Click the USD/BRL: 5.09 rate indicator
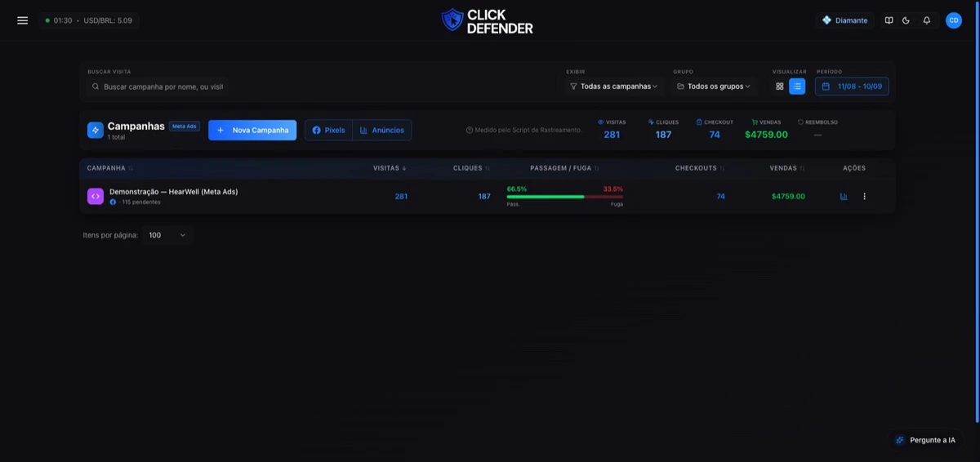The height and width of the screenshot is (462, 980). coord(108,20)
